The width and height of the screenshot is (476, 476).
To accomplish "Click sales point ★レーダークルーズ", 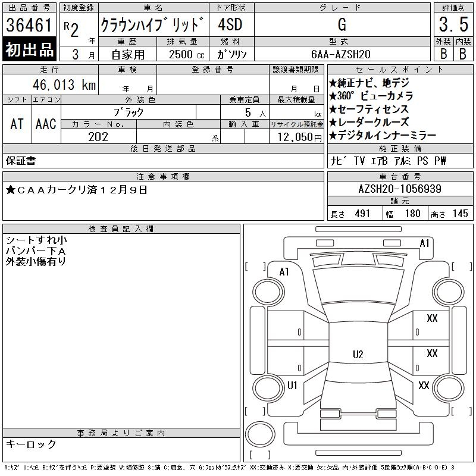I will (x=369, y=122).
